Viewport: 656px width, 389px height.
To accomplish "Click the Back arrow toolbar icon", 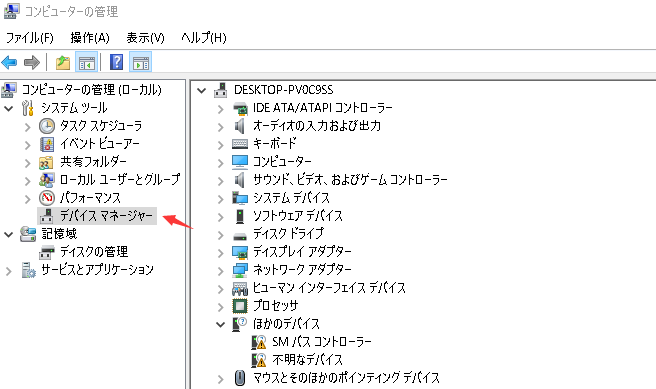I will [x=9, y=63].
